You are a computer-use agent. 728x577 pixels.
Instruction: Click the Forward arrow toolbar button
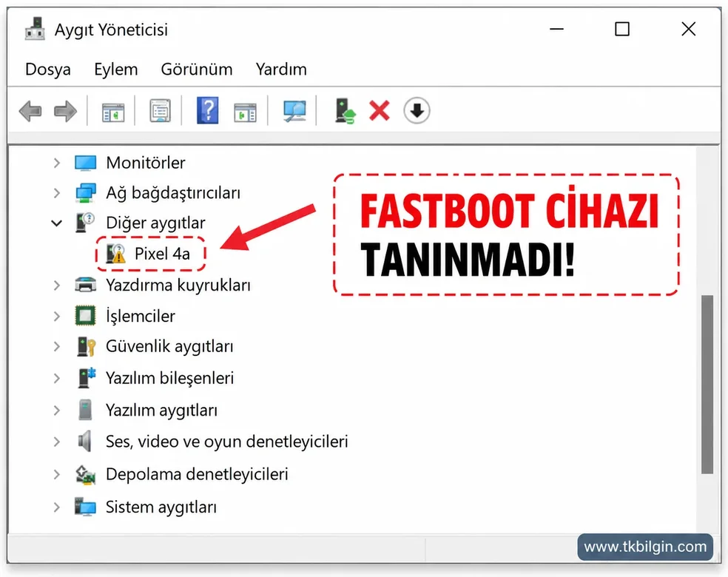pos(65,112)
